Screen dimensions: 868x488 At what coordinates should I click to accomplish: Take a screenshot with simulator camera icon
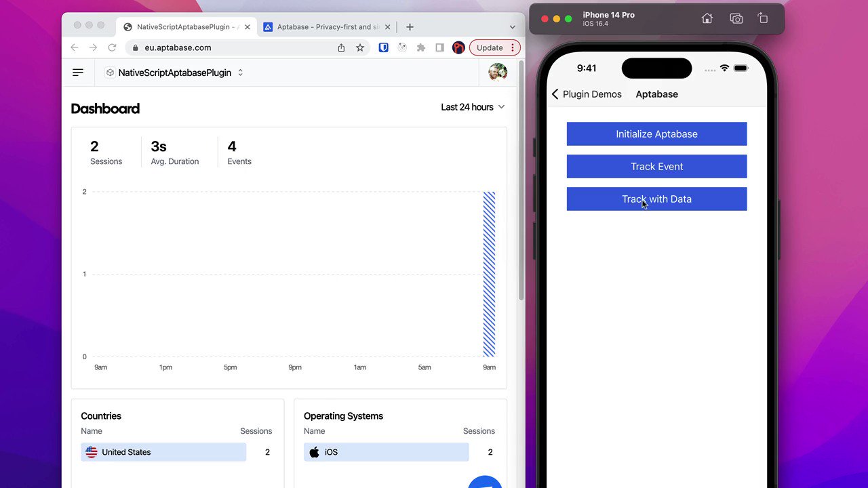736,18
